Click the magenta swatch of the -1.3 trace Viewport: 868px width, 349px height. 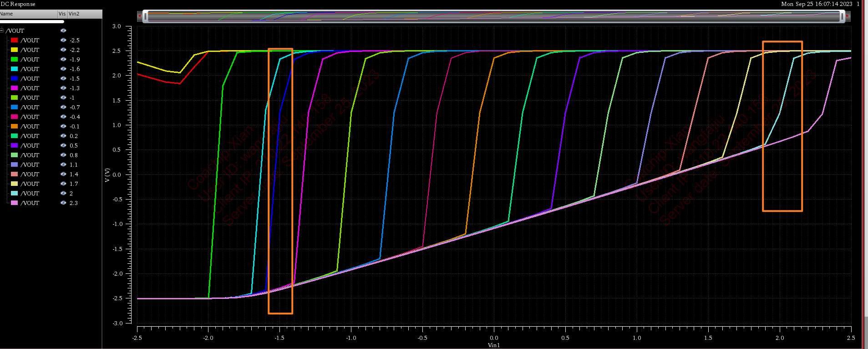(15, 88)
